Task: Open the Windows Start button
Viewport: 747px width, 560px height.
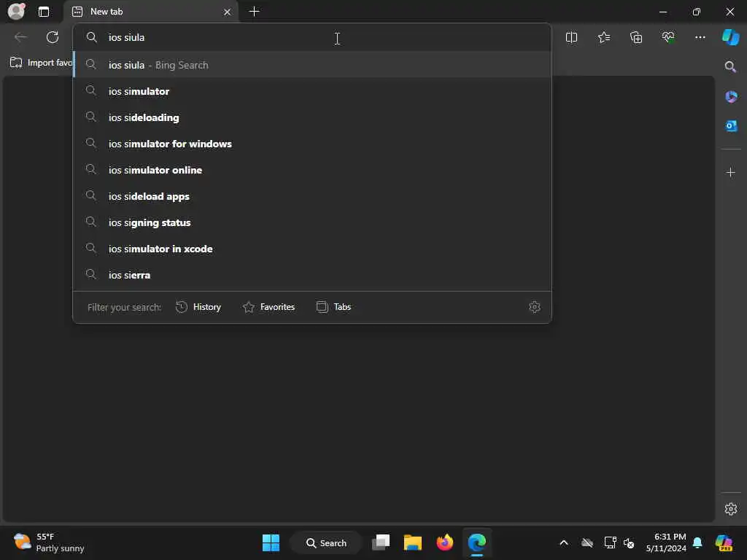Action: pos(271,542)
